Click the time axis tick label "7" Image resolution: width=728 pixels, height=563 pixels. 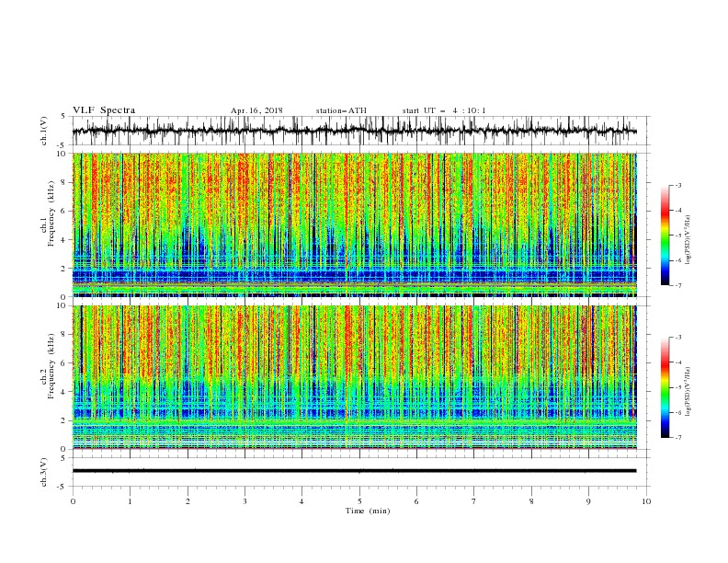(474, 501)
